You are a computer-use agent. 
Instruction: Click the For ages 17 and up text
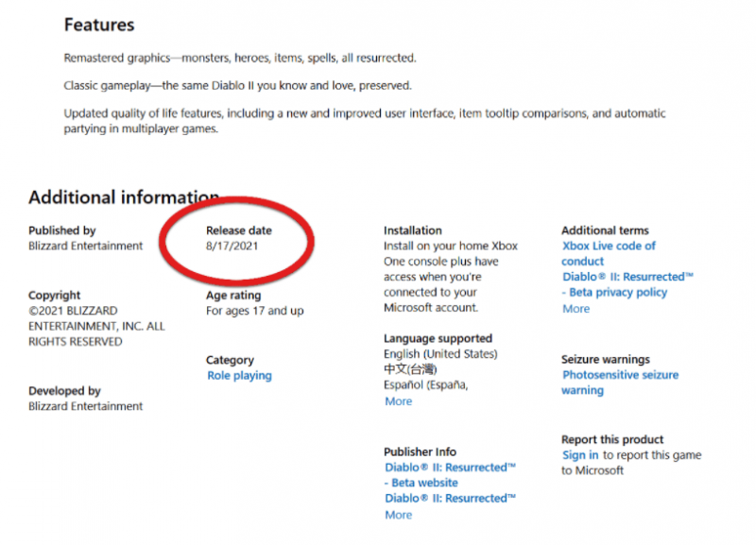pos(254,311)
